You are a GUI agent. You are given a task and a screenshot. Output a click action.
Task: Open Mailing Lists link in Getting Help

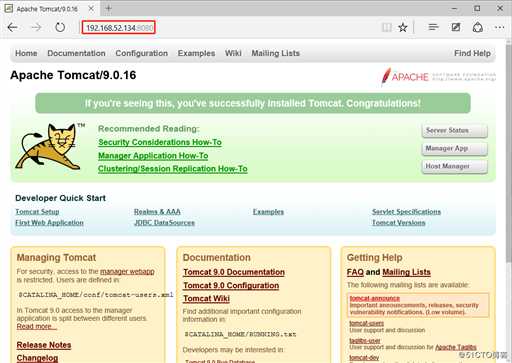[x=406, y=272]
